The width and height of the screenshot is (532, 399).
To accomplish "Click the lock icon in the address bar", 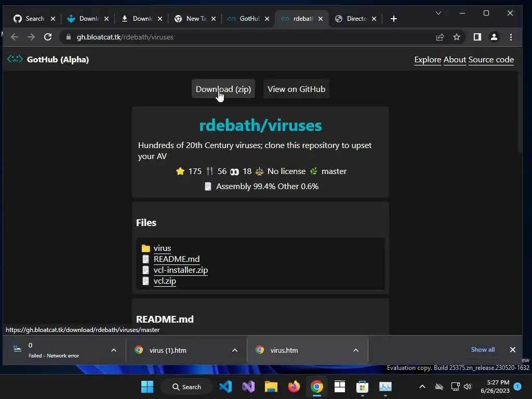I will pyautogui.click(x=69, y=37).
